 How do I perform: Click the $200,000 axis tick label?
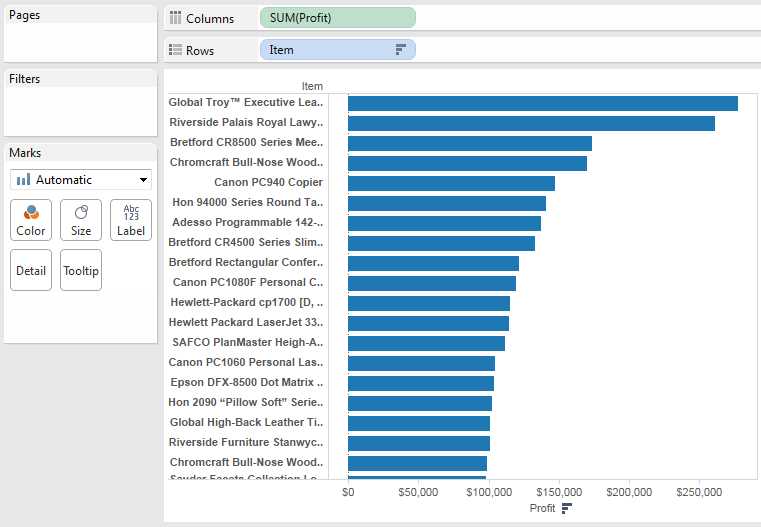coord(629,492)
